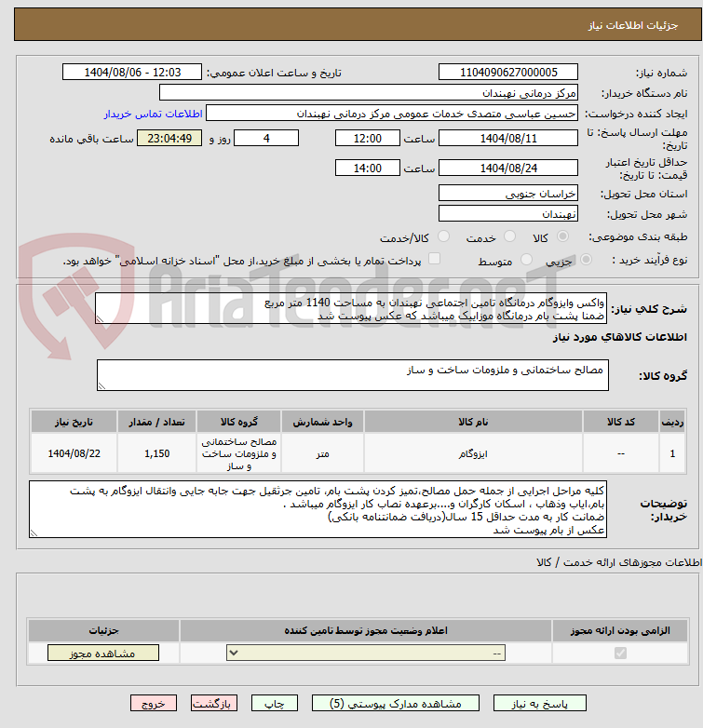This screenshot has width=703, height=728.
Task: Click the resize handle of توضیحات خریدار box
Action: [x=34, y=533]
